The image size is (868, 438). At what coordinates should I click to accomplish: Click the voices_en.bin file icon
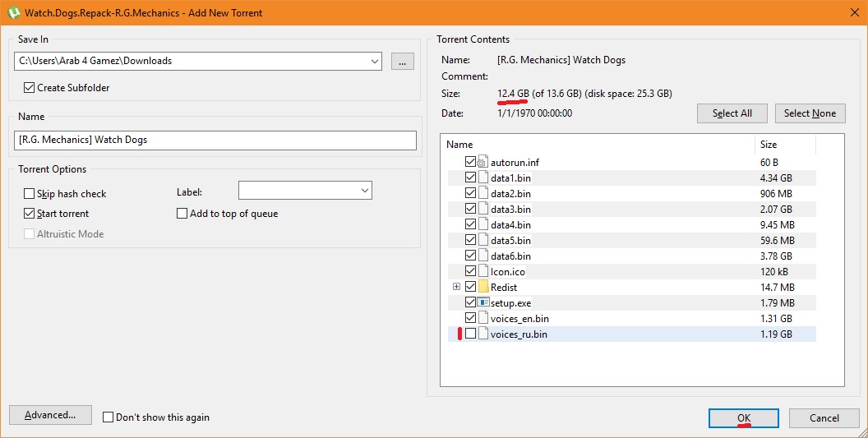(483, 319)
